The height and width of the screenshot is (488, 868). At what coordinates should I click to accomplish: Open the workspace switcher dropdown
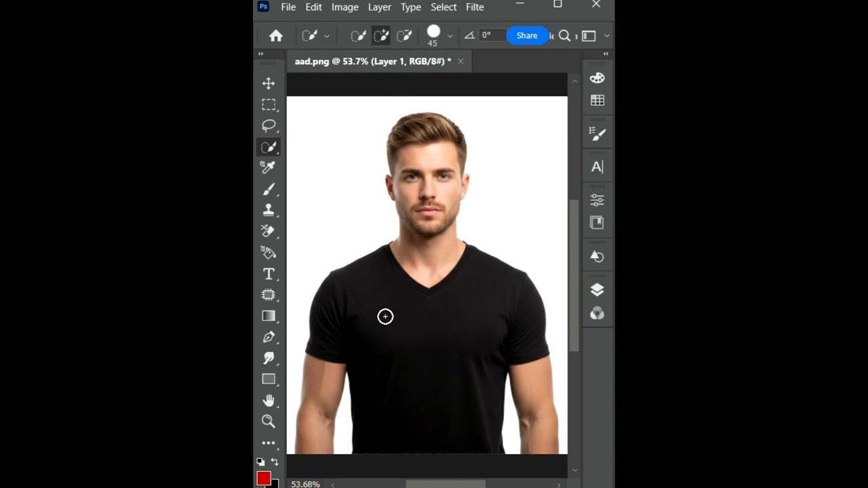pyautogui.click(x=607, y=36)
